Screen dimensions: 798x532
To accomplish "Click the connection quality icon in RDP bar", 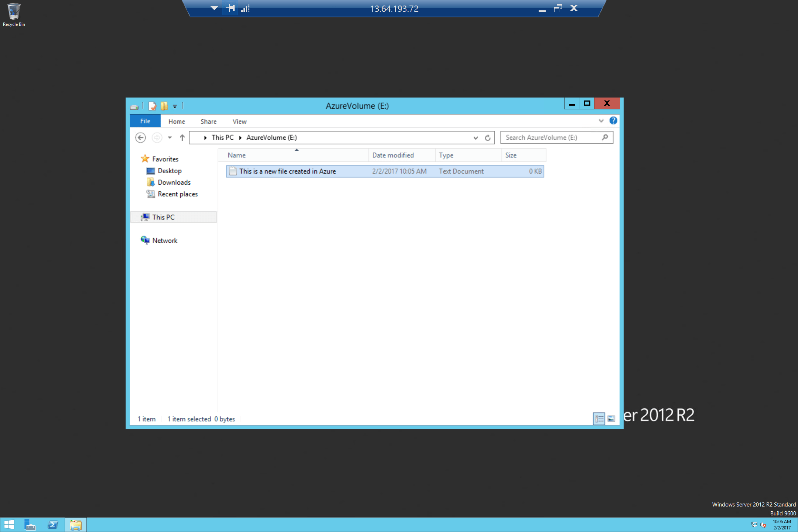I will [245, 8].
